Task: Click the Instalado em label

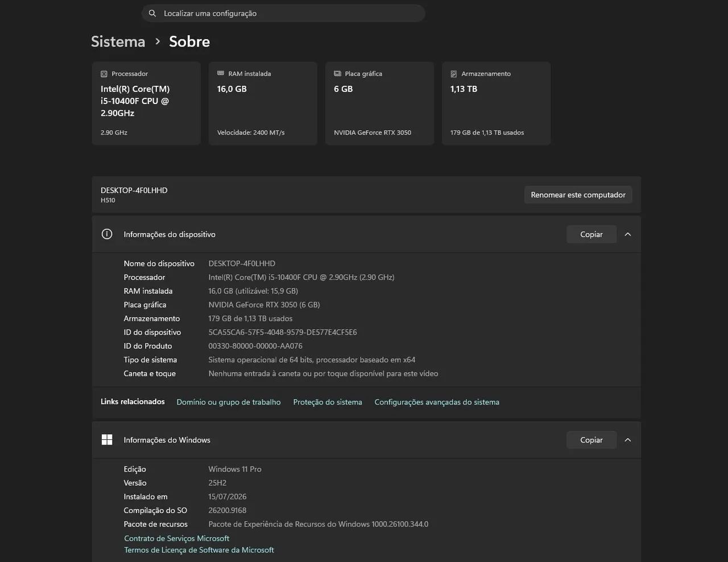Action: click(146, 497)
